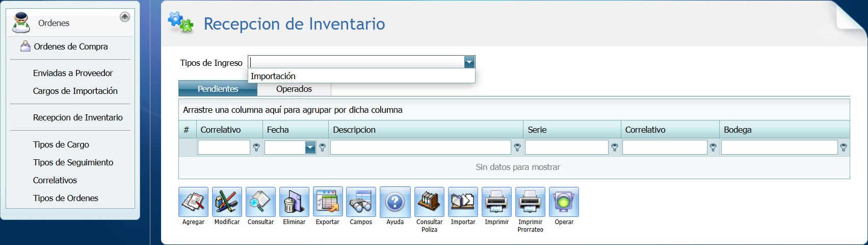The height and width of the screenshot is (245, 868).
Task: Click the Modificar pencils icon
Action: 227,202
